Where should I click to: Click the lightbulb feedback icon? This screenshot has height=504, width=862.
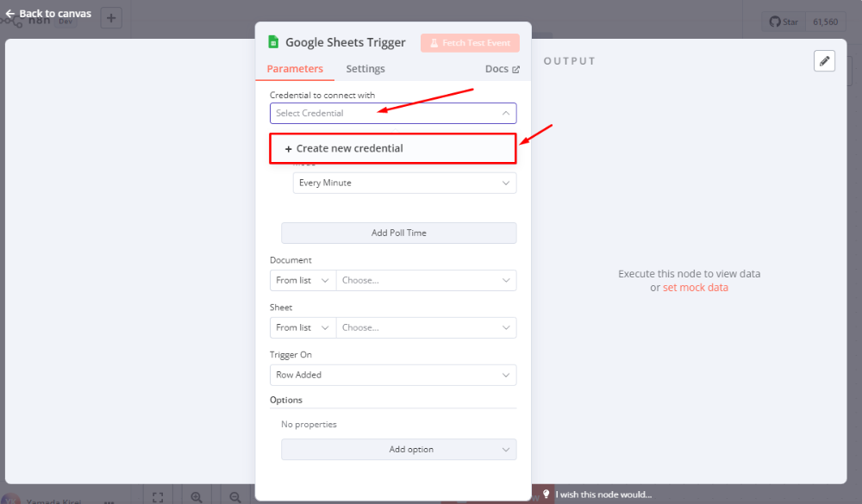click(x=546, y=495)
